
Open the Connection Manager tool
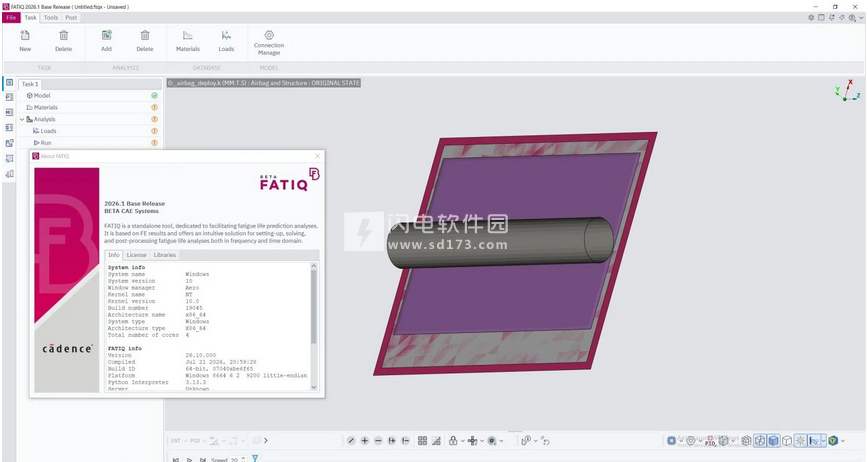coord(269,43)
